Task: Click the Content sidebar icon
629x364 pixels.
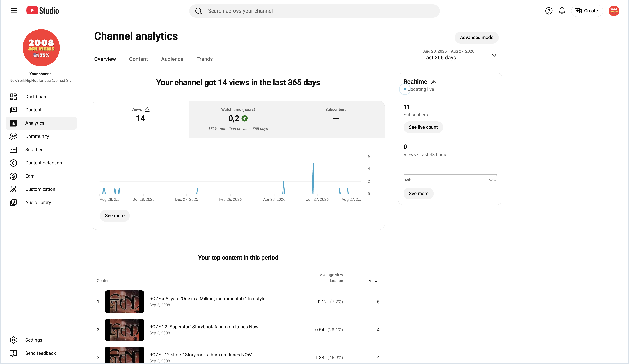Action: click(13, 110)
